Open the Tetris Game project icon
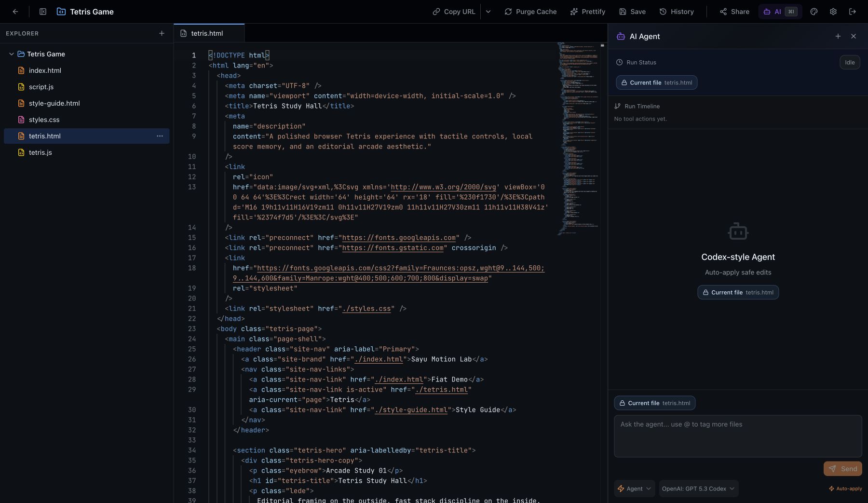Viewport: 868px width, 503px height. coord(61,12)
